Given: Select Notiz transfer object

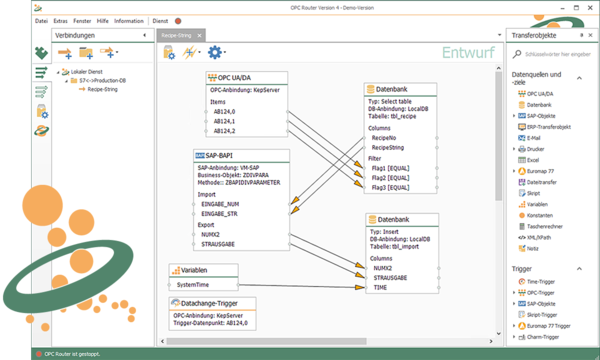Looking at the screenshot, I should tap(528, 249).
